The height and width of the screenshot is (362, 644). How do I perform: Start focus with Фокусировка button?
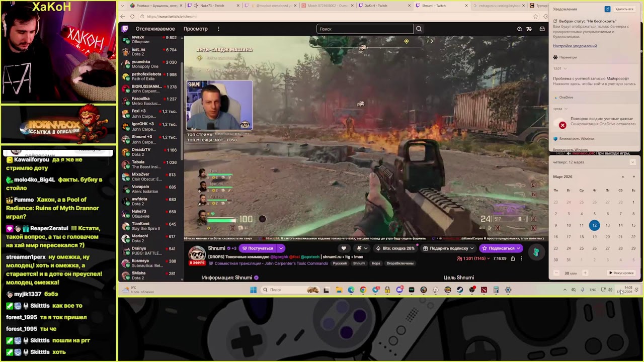621,273
